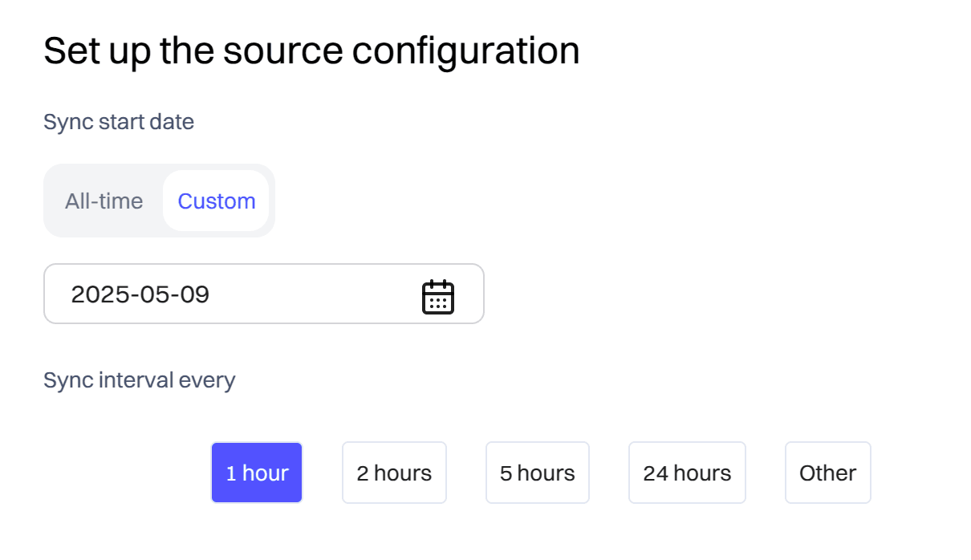This screenshot has width=971, height=560.
Task: Click the Sync start date label
Action: coord(119,122)
